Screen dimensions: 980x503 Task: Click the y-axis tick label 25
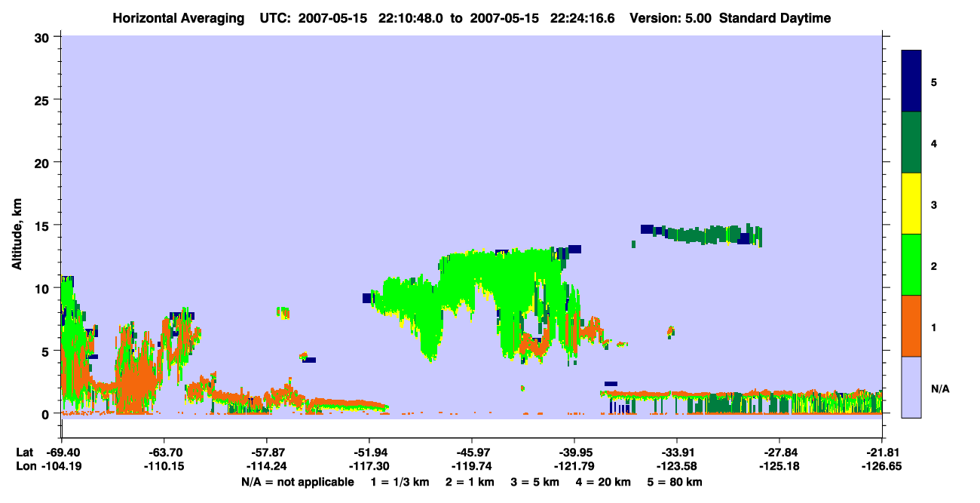44,100
